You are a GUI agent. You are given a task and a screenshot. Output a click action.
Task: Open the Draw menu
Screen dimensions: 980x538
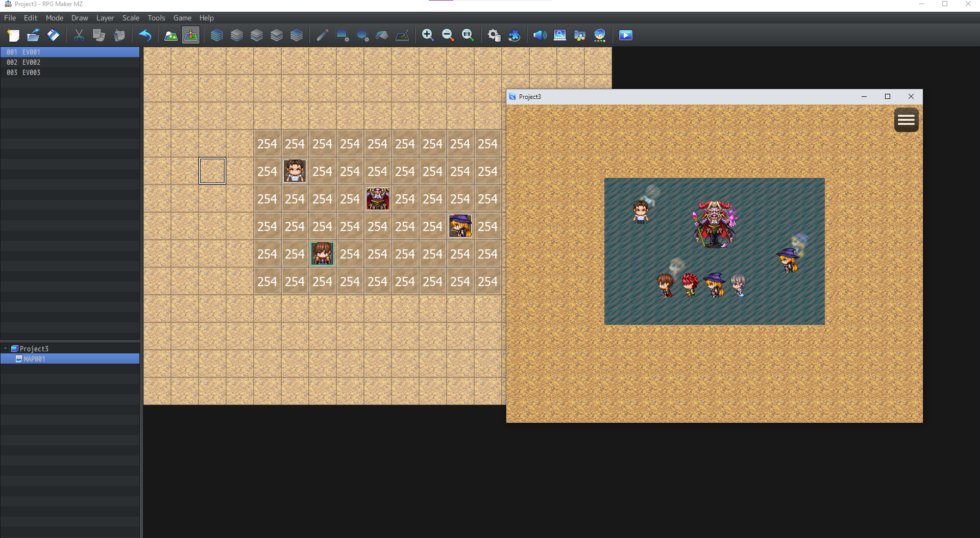tap(80, 18)
